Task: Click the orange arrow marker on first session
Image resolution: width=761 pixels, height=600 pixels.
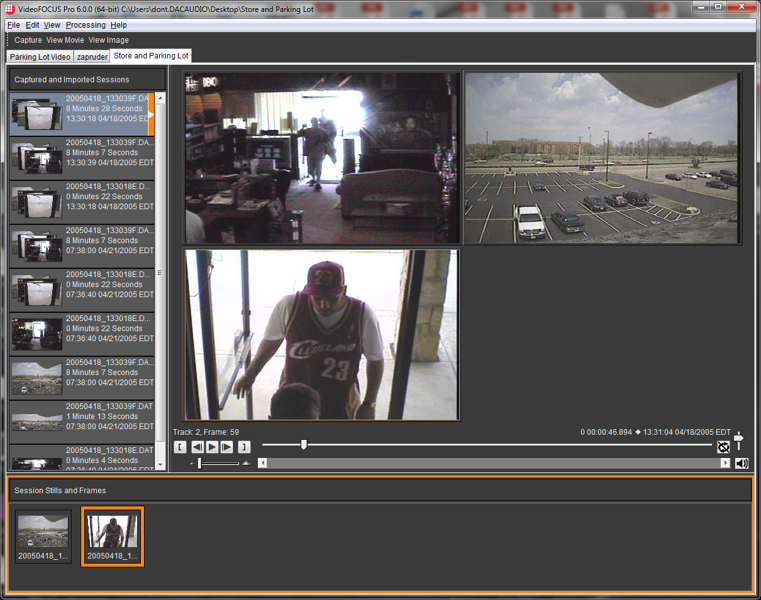Action: (x=151, y=115)
